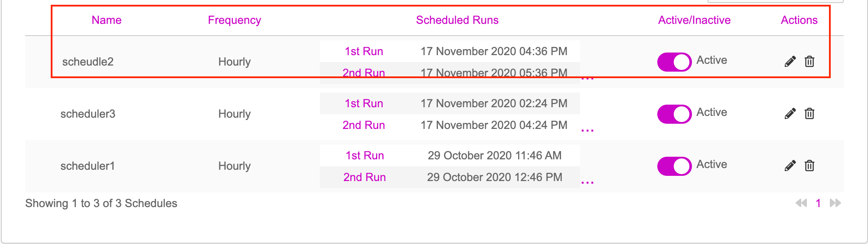The image size is (868, 244).
Task: Delete the scheudle2 schedule with trash icon
Action: (x=809, y=62)
